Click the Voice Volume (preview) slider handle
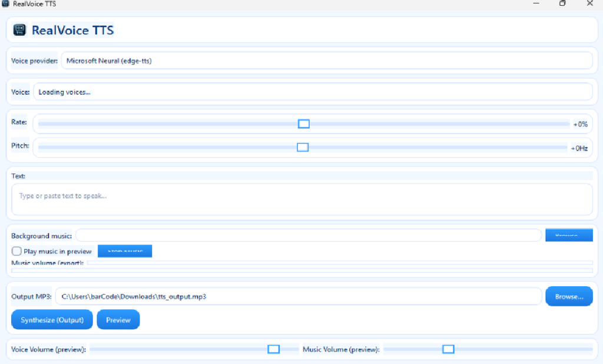603x364 pixels. (274, 349)
